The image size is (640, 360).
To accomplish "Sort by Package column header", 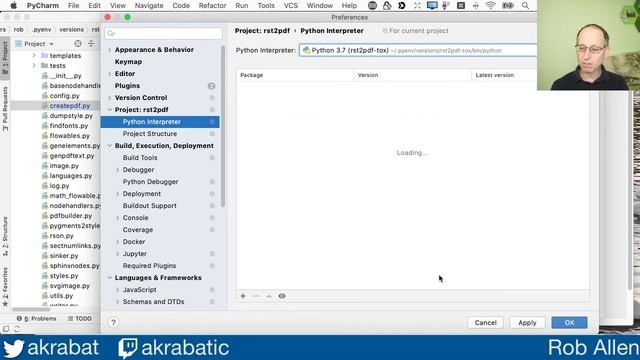I will point(295,75).
